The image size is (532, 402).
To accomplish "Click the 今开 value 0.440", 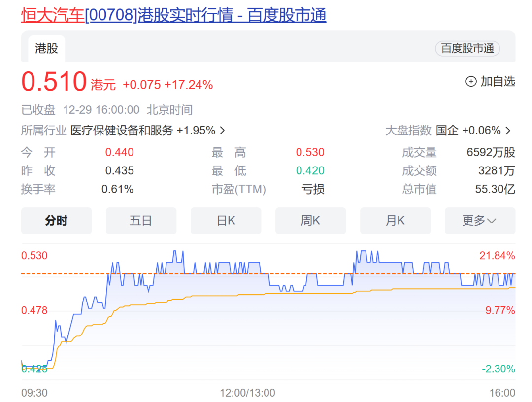I will coord(119,152).
